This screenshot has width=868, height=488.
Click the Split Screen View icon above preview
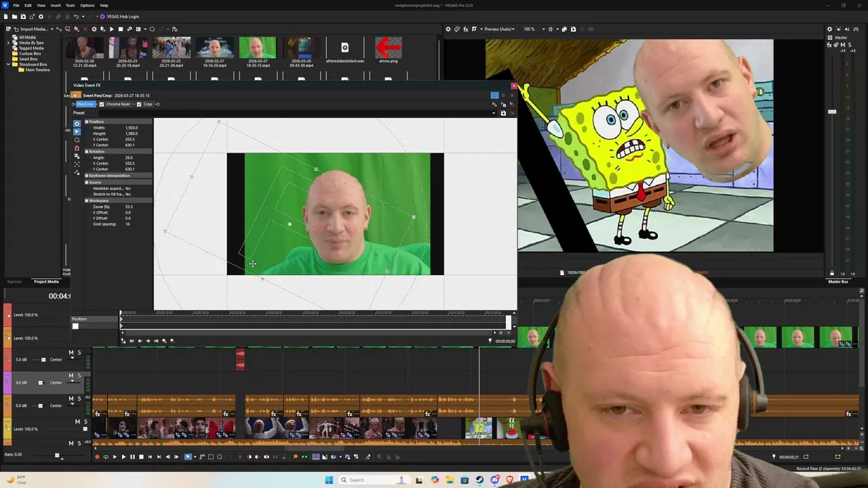tap(474, 29)
